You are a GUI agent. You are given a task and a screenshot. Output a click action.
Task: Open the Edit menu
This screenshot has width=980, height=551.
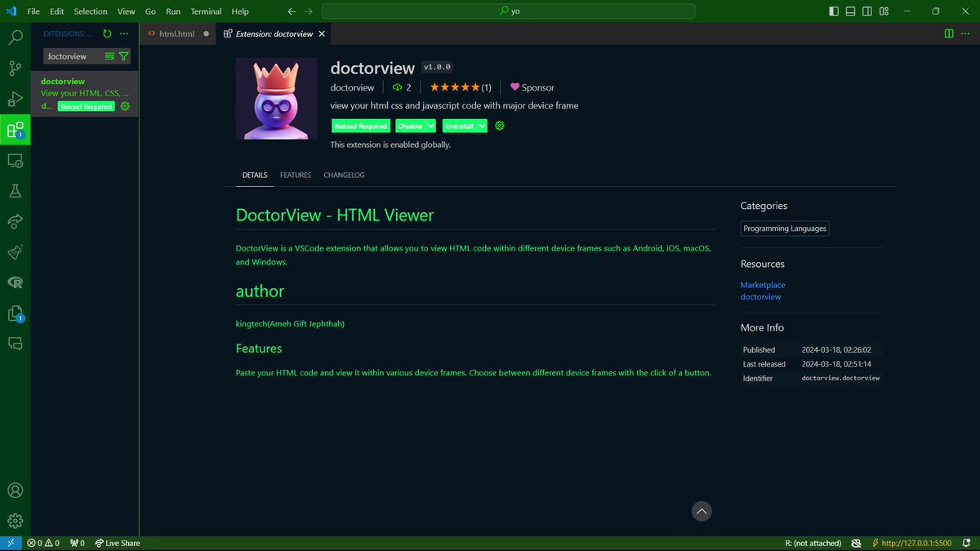click(x=56, y=11)
